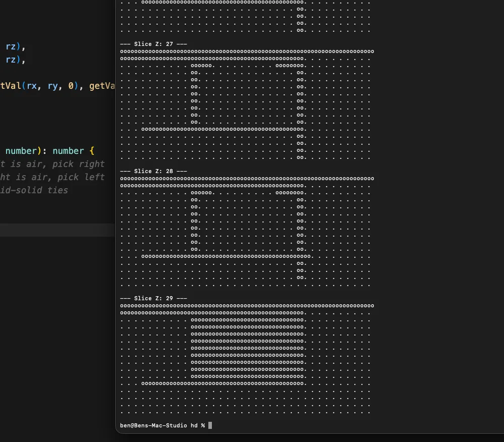Click the "hd" directory name in the prompt
Image resolution: width=504 pixels, height=442 pixels.
point(194,425)
